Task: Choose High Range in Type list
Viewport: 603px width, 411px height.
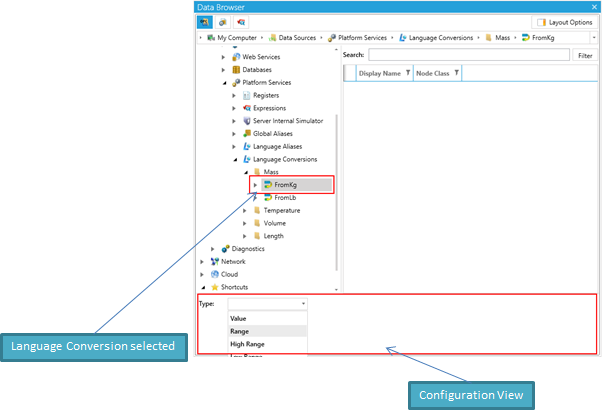Action: [x=267, y=344]
